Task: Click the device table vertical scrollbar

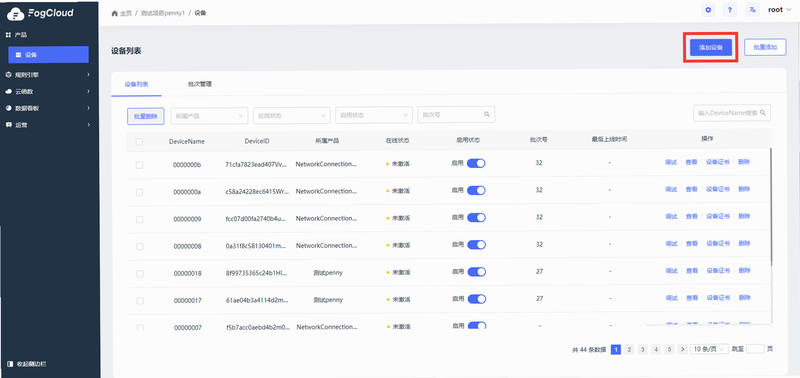Action: [771, 207]
